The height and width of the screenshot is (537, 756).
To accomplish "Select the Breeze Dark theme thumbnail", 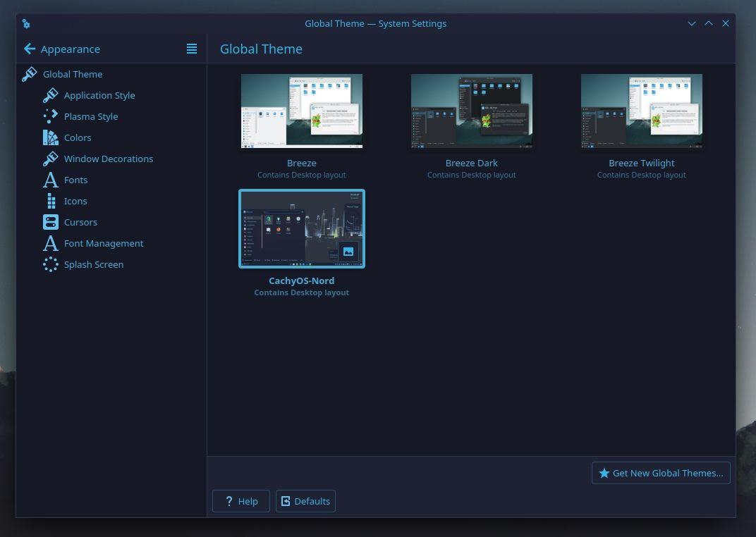I will point(471,111).
